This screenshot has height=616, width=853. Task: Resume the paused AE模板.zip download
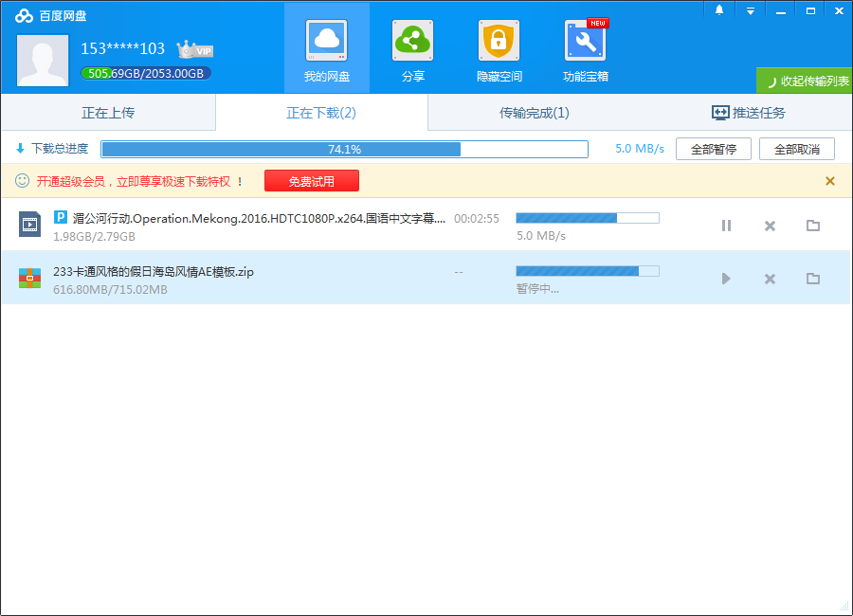(726, 279)
